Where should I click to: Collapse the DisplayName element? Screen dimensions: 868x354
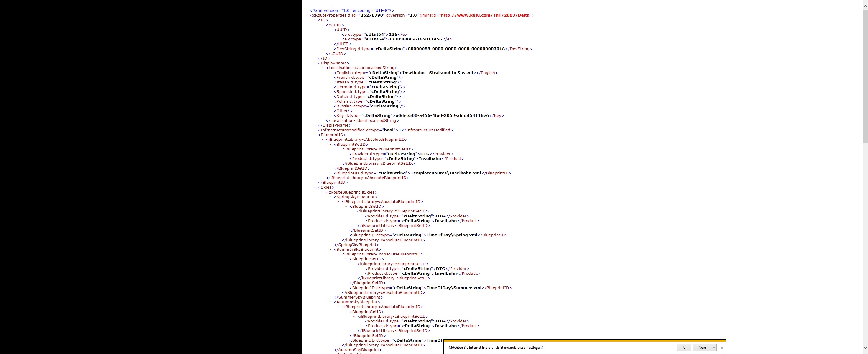click(x=314, y=63)
